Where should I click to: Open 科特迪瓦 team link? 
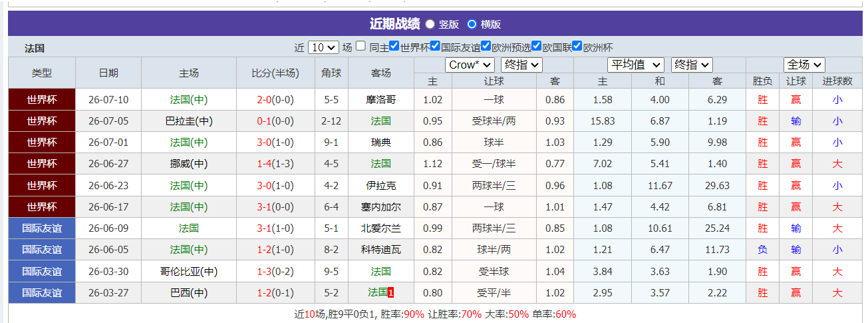381,250
